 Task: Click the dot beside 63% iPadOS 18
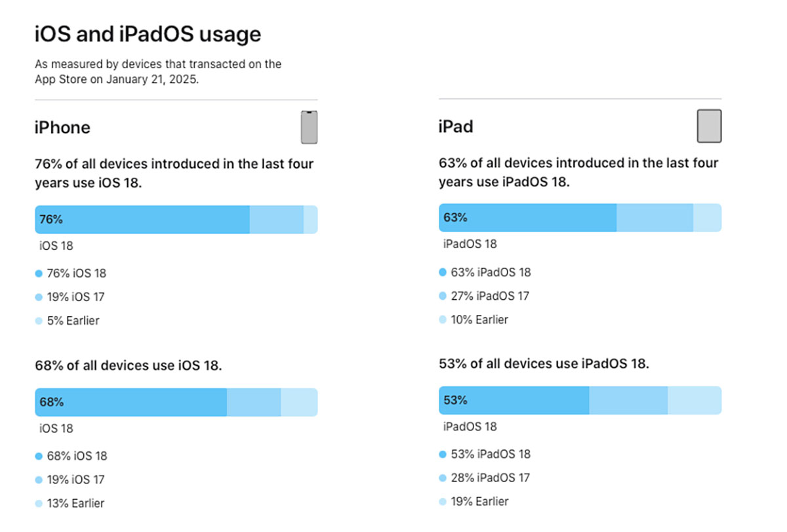pyautogui.click(x=443, y=272)
